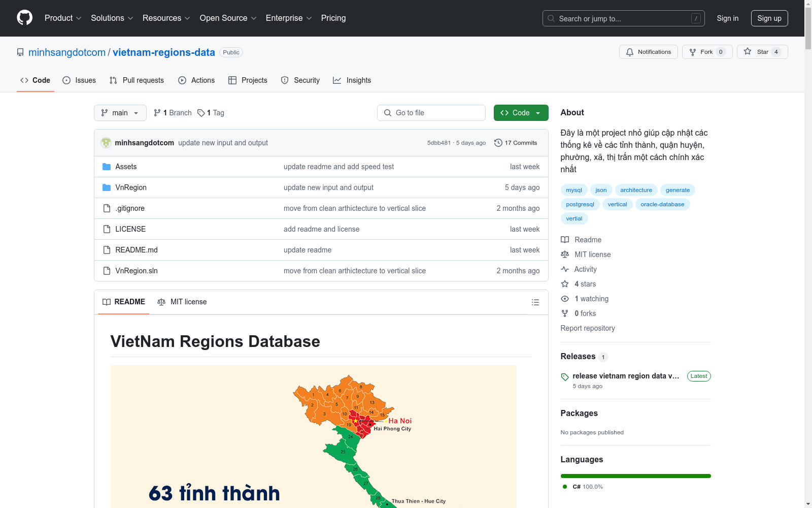This screenshot has height=508, width=812.
Task: Click the pulse icon beside Activity
Action: (x=565, y=269)
